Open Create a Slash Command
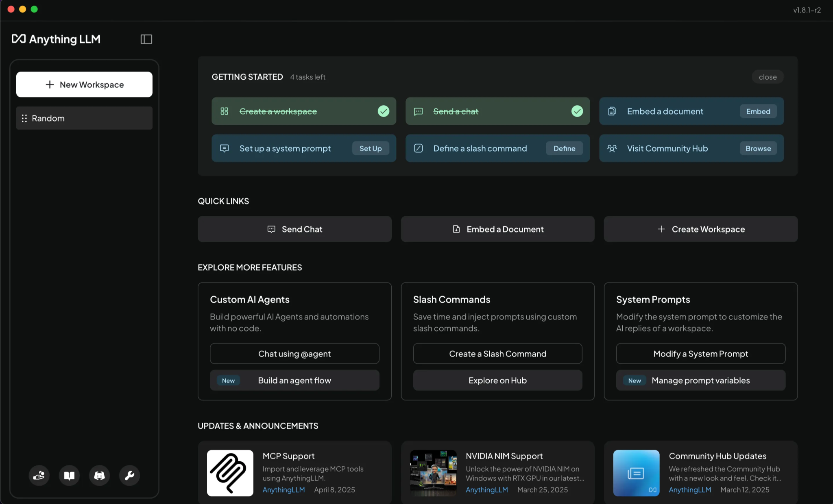The height and width of the screenshot is (504, 833). click(497, 354)
